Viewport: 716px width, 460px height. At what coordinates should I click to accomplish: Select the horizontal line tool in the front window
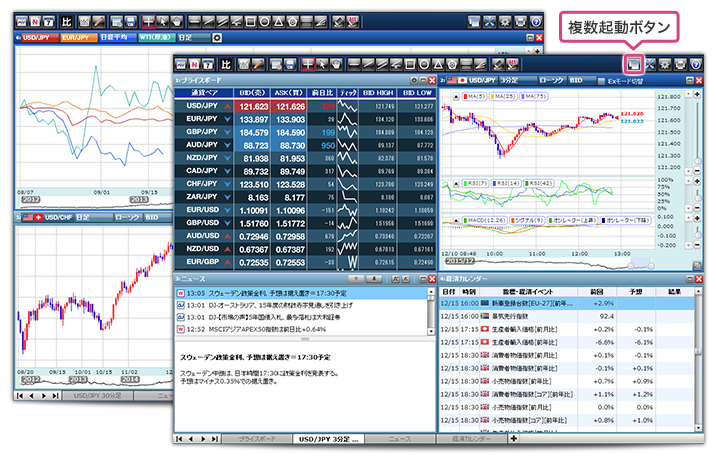354,64
